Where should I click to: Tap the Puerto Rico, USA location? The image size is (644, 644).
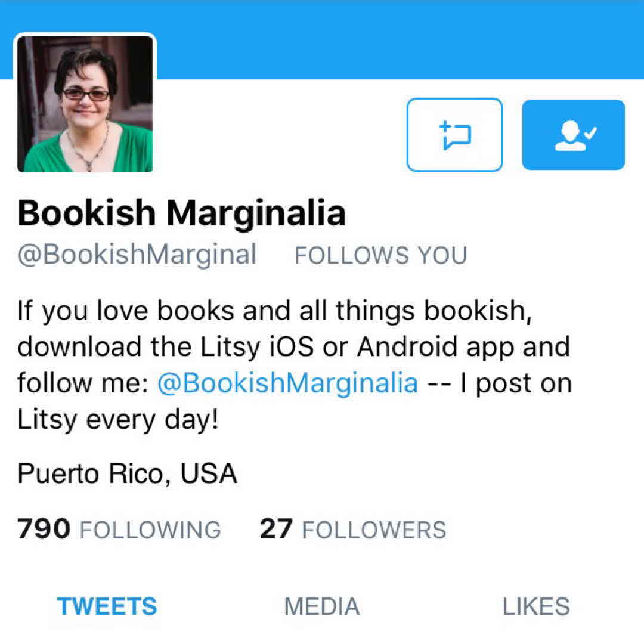coord(128,473)
